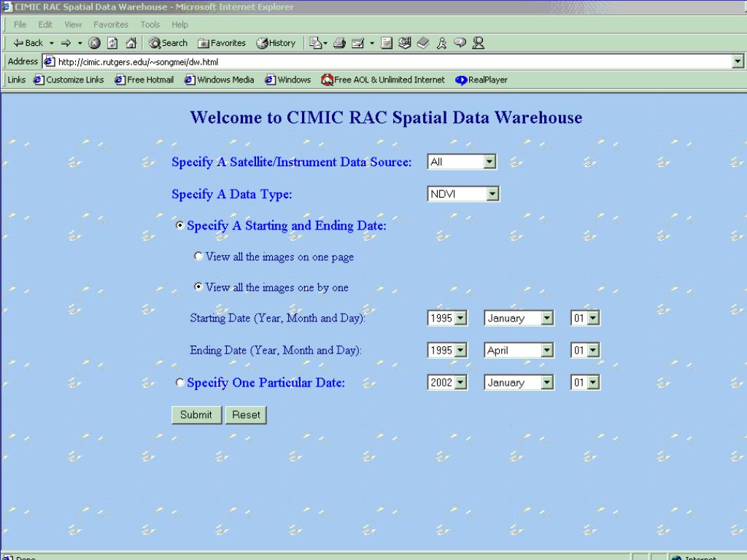747x560 pixels.
Task: Open the RealPlayer link
Action: (x=481, y=80)
